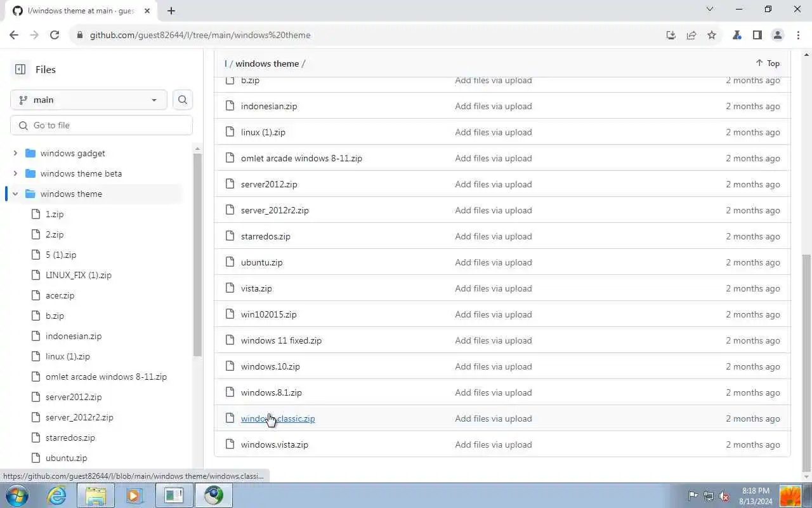
Task: Click the file icon beside windows.10.zip
Action: coord(230,366)
